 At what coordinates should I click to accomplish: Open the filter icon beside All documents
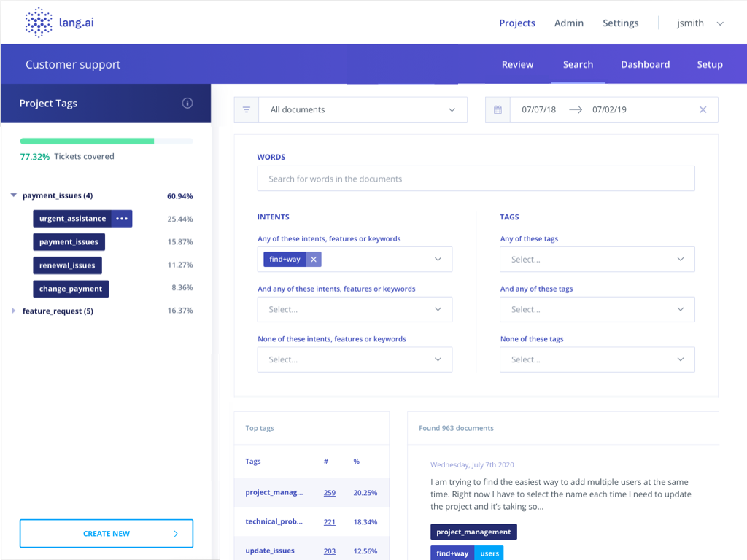pyautogui.click(x=246, y=109)
